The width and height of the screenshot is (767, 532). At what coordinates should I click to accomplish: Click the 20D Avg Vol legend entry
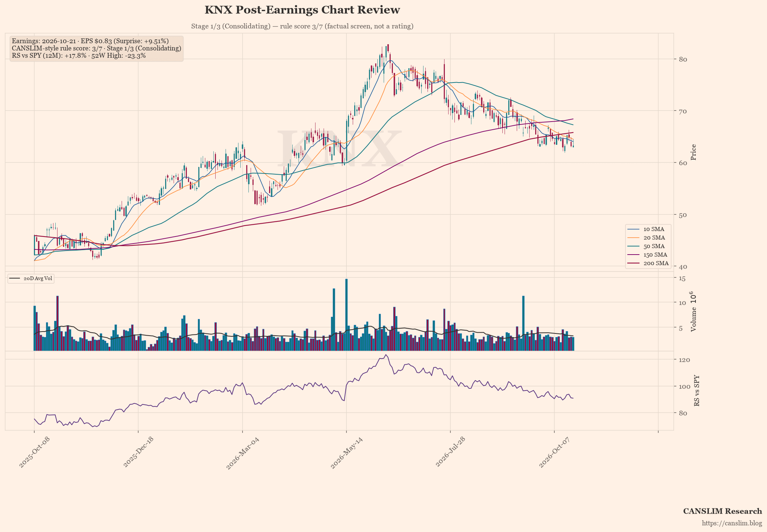coord(31,279)
